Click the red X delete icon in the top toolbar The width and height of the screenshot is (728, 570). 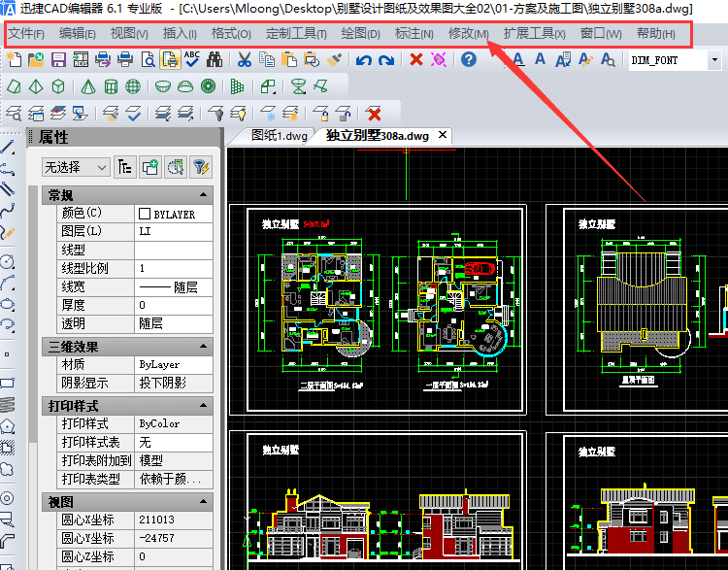point(416,59)
